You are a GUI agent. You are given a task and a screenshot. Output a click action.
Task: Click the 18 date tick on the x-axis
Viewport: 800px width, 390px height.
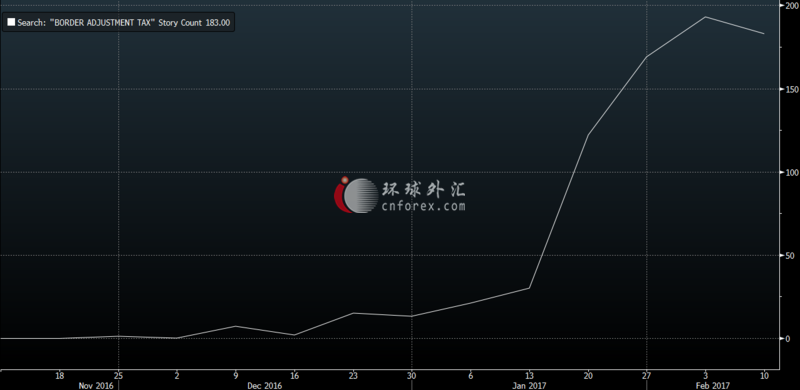pyautogui.click(x=60, y=376)
